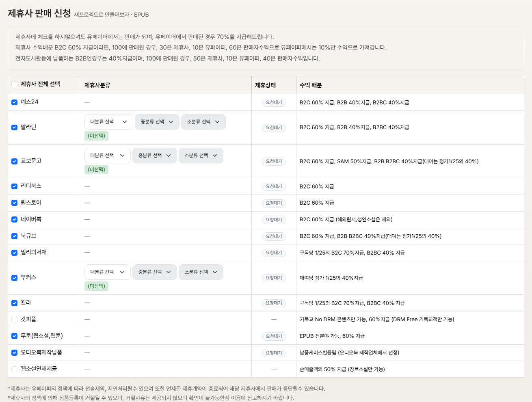Click 부커스 text 대여당 정가 1/25의 40%지급
This screenshot has width=532, height=402.
point(331,278)
